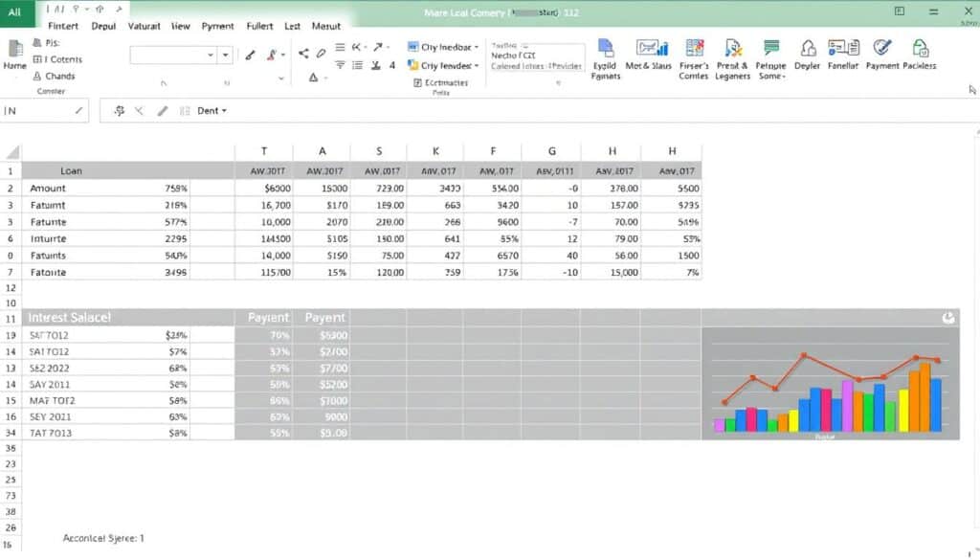Image resolution: width=980 pixels, height=560 pixels.
Task: Click the eraser icon beside share
Action: click(x=321, y=53)
